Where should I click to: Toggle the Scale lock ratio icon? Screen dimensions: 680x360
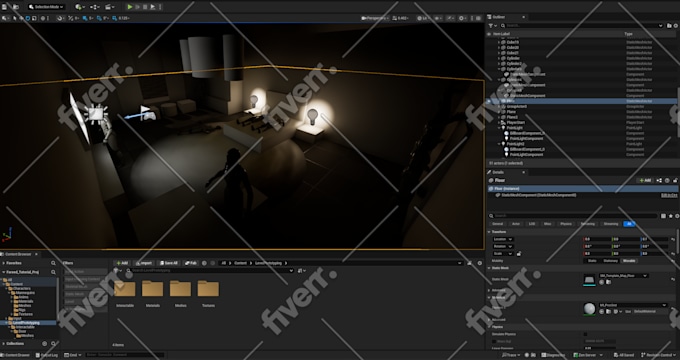click(519, 254)
